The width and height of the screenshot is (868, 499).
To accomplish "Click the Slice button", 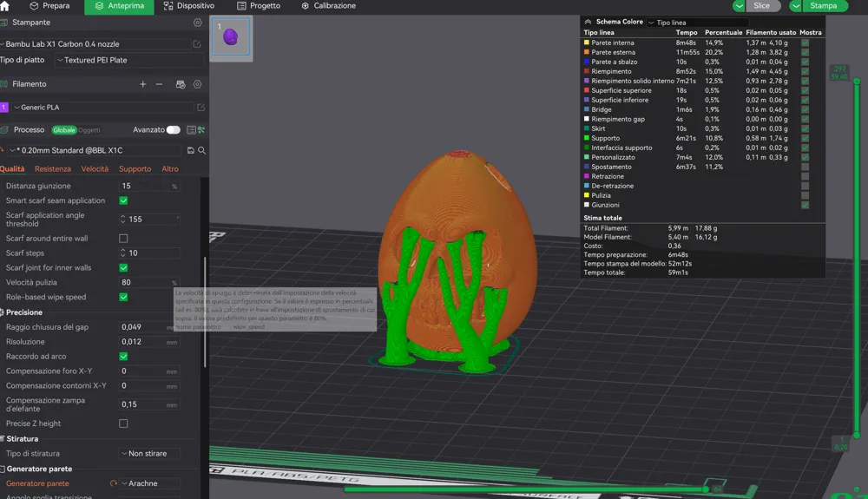I will point(763,6).
